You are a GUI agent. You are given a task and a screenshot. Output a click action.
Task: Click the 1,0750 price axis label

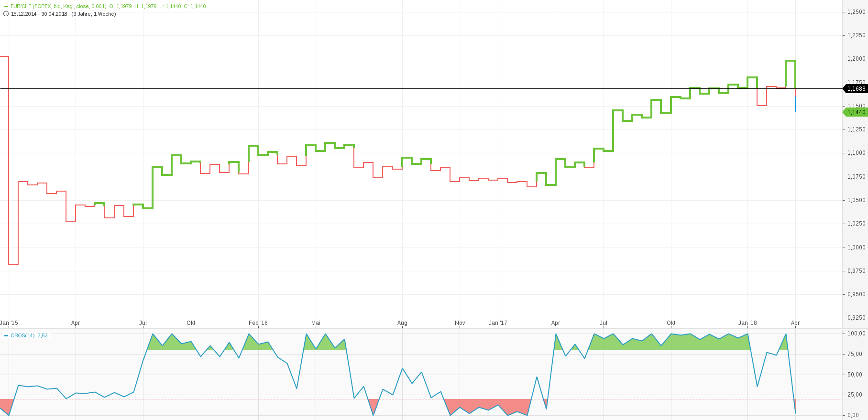point(856,177)
